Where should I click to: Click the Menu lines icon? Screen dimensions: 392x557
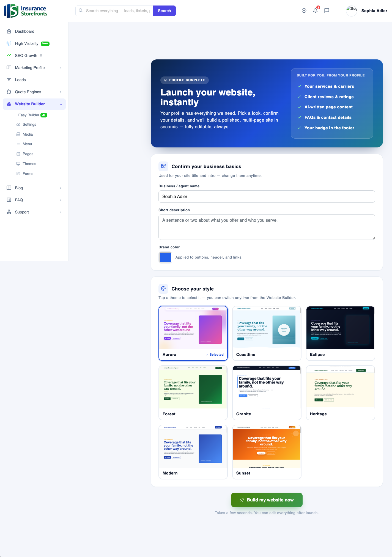coord(18,144)
